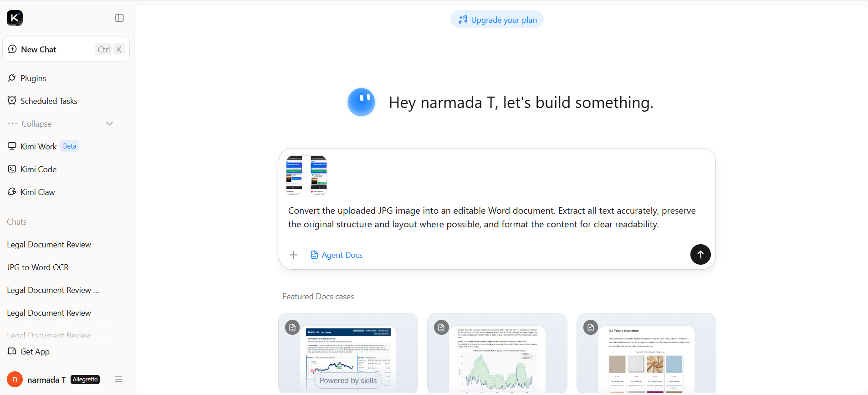This screenshot has width=868, height=395.
Task: Click the doc icon on chart case card
Action: pos(441,327)
